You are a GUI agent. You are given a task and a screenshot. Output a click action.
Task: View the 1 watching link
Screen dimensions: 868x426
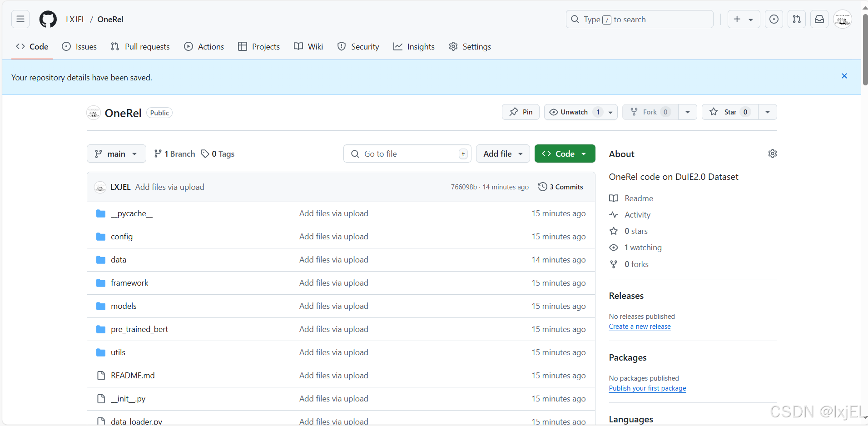pos(635,248)
